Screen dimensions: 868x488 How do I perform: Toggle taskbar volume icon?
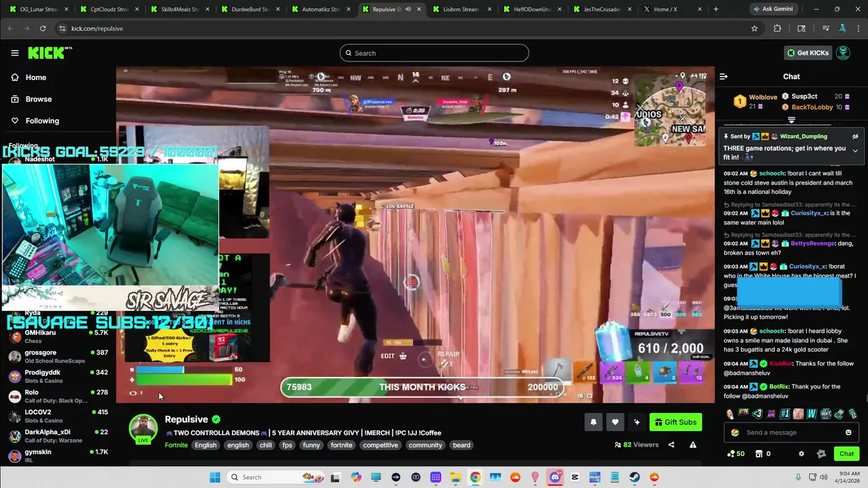click(x=823, y=477)
